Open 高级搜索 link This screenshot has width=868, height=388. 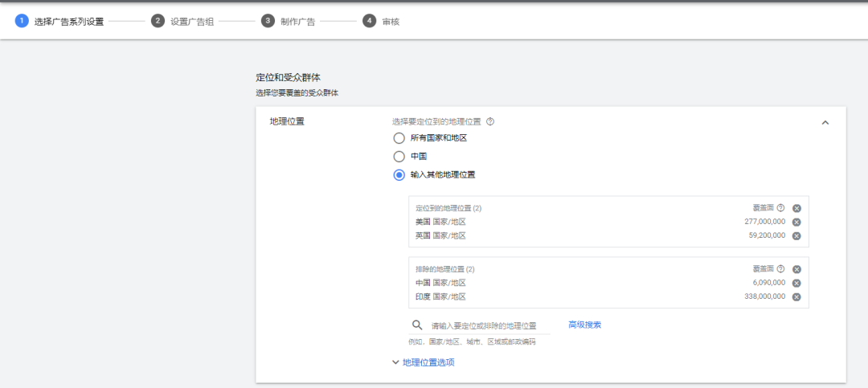click(x=584, y=325)
